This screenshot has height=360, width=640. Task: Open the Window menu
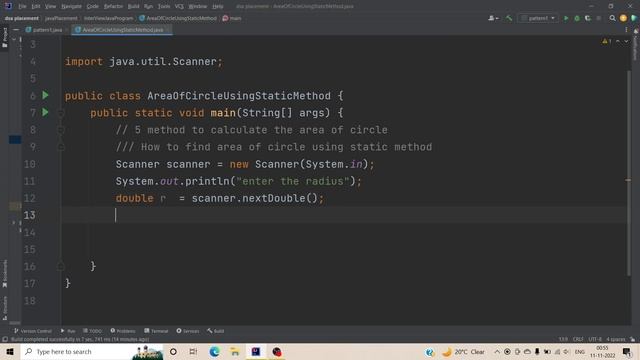click(x=198, y=6)
